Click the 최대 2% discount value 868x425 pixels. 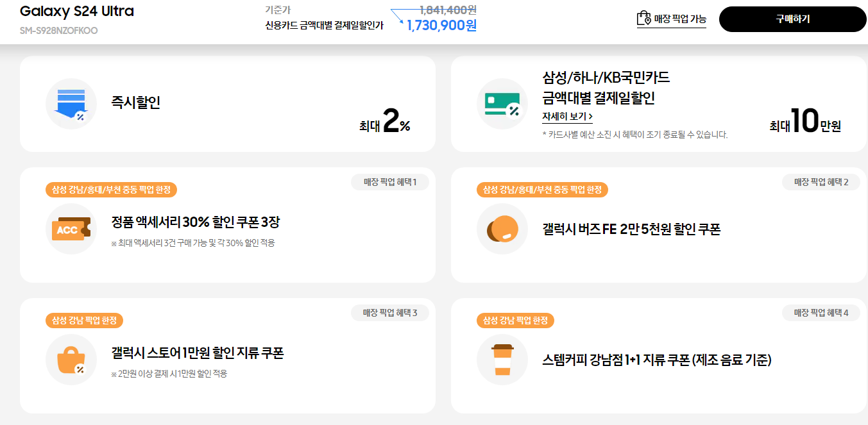tap(385, 122)
